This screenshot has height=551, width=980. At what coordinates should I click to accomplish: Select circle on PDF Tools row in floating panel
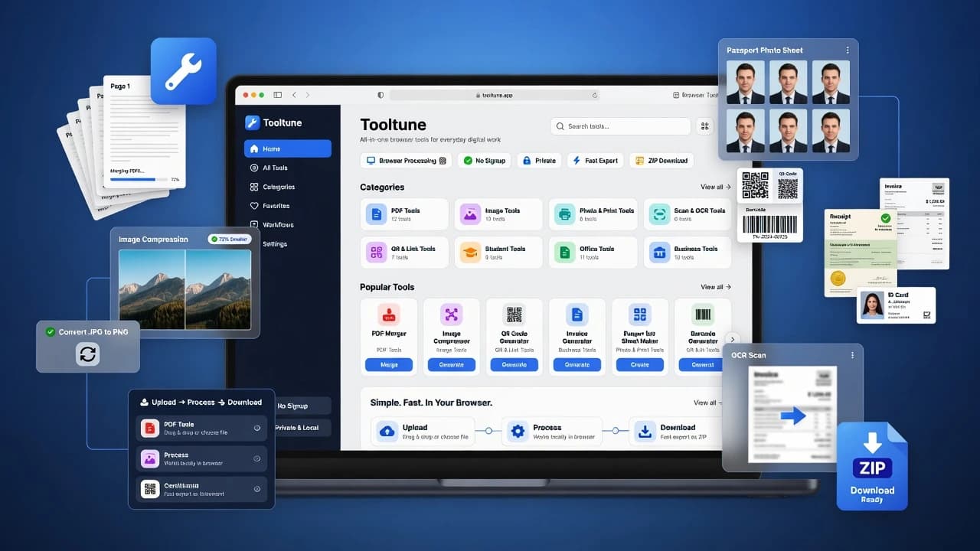pyautogui.click(x=257, y=429)
